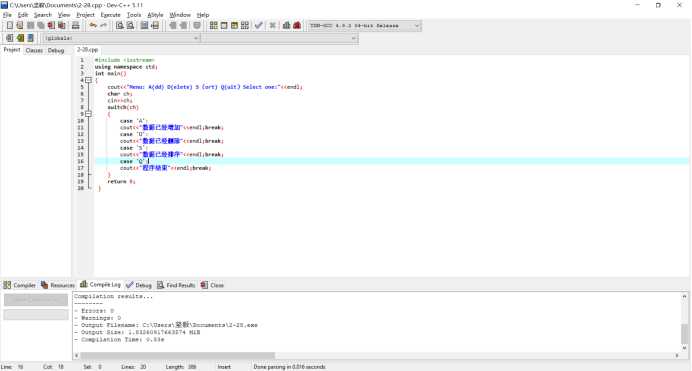692x371 pixels.
Task: Click the Open file icon
Action: tap(20, 26)
